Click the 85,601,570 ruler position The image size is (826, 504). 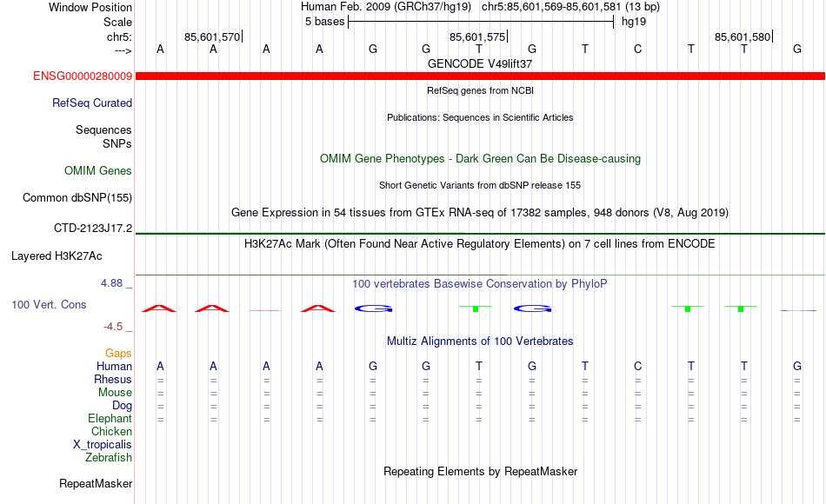(212, 36)
